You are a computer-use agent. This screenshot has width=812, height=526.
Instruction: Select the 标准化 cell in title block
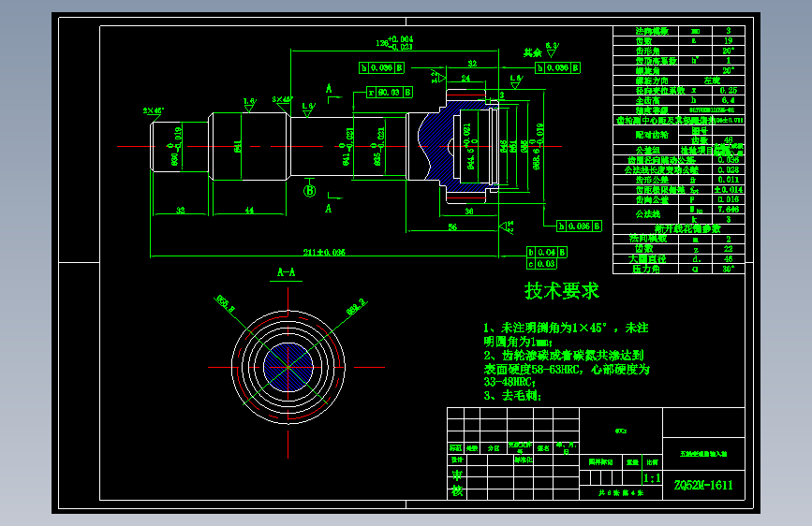[x=523, y=460]
